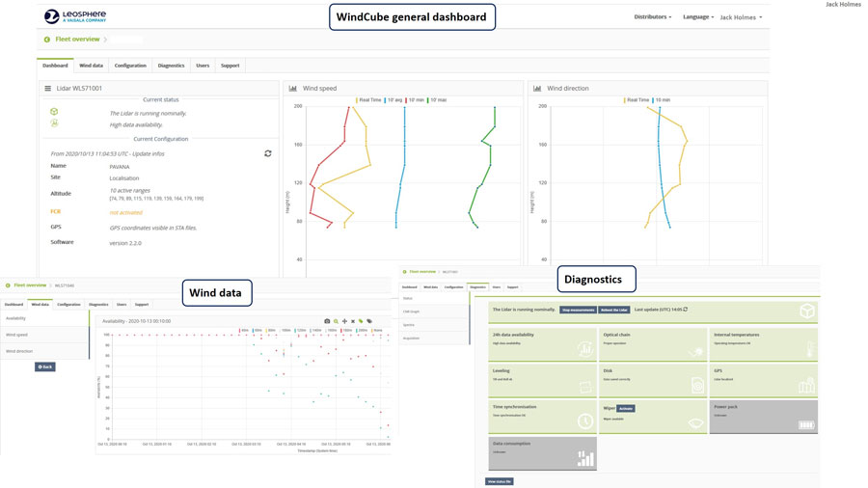Click the Reboot the Lidar button
This screenshot has height=488, width=868.
[614, 310]
